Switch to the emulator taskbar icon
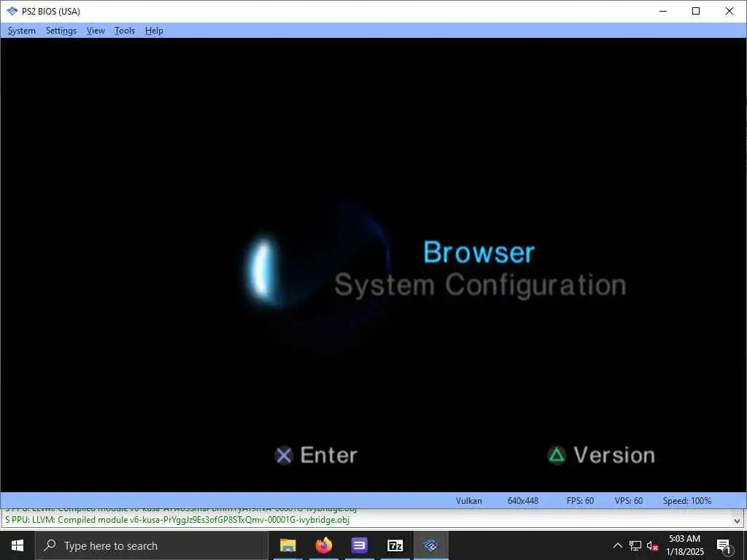This screenshot has height=560, width=747. (430, 545)
